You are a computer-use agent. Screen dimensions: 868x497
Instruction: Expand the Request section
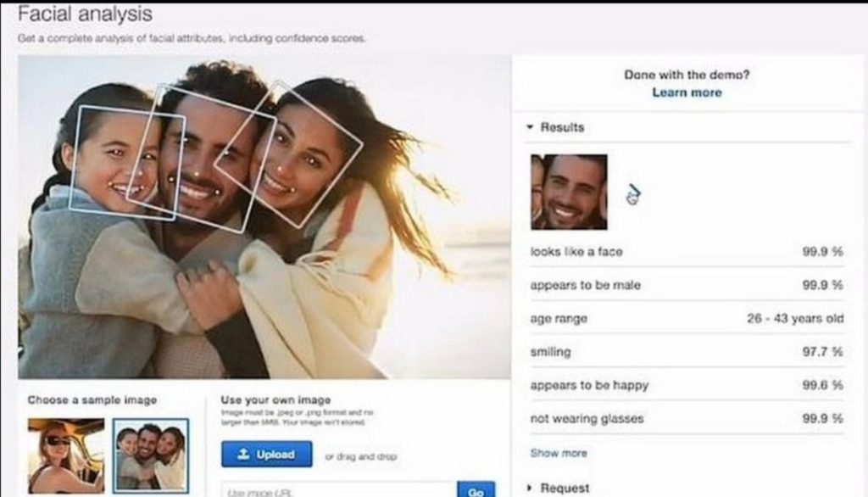[x=530, y=488]
